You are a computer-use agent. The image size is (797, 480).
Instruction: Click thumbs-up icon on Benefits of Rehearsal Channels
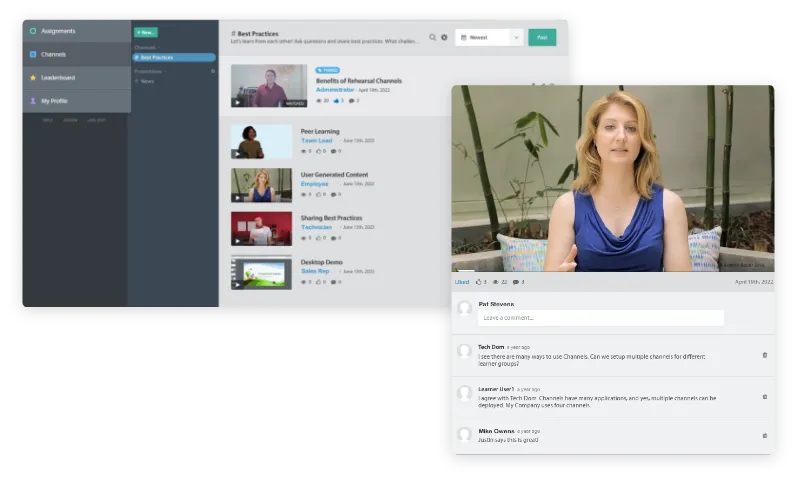[337, 100]
